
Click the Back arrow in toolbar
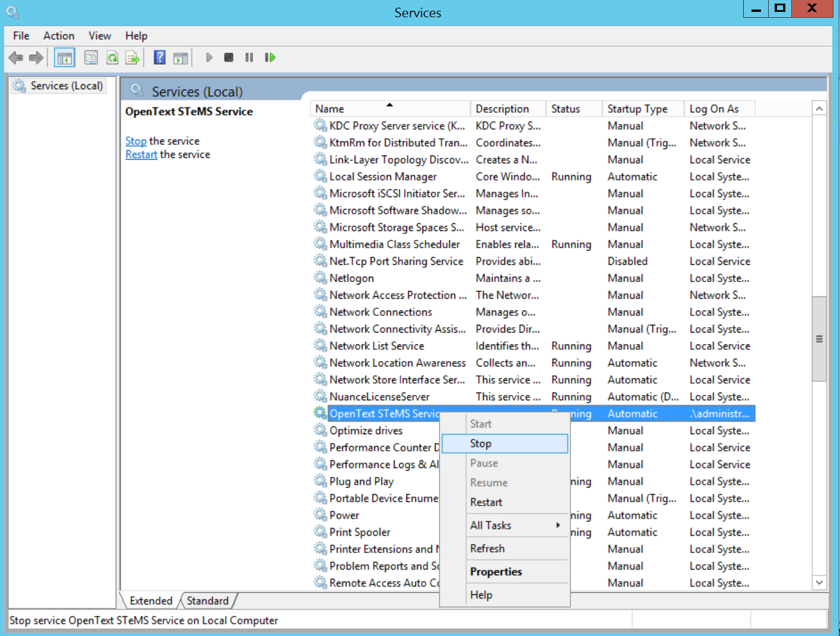[x=16, y=58]
